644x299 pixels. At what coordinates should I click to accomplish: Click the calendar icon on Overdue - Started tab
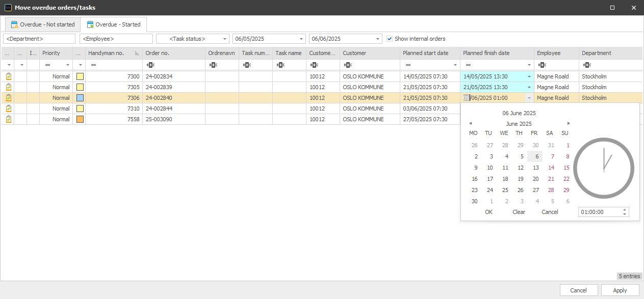90,24
